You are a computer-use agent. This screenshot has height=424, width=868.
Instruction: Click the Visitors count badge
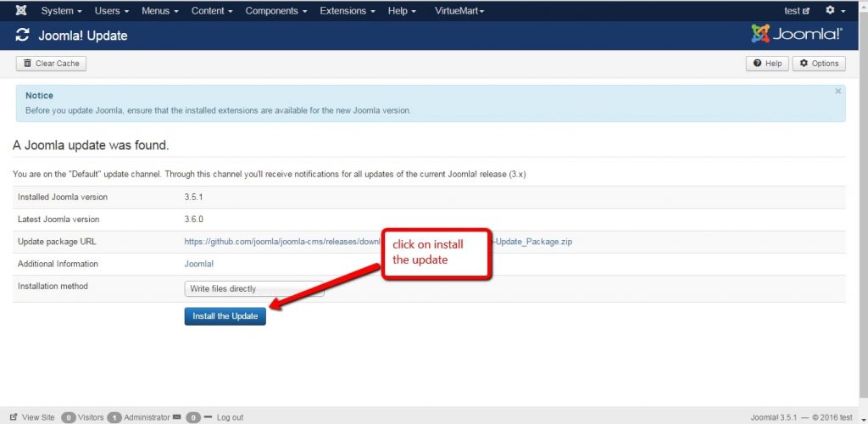coord(68,417)
